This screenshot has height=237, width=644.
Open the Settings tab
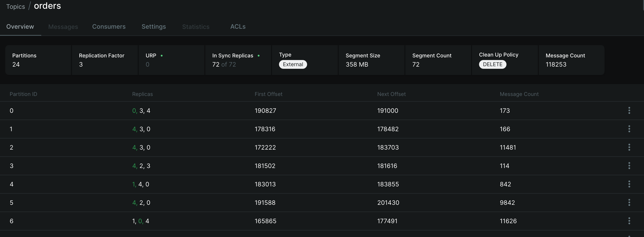[154, 27]
